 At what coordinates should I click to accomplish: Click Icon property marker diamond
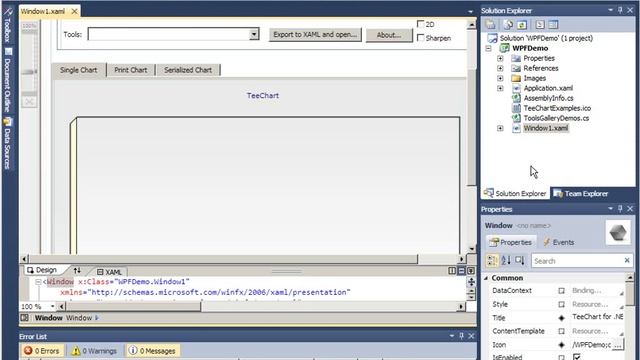tap(562, 345)
